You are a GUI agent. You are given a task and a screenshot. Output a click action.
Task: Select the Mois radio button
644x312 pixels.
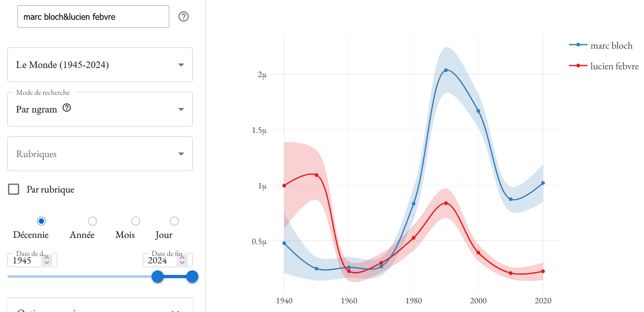pyautogui.click(x=135, y=221)
